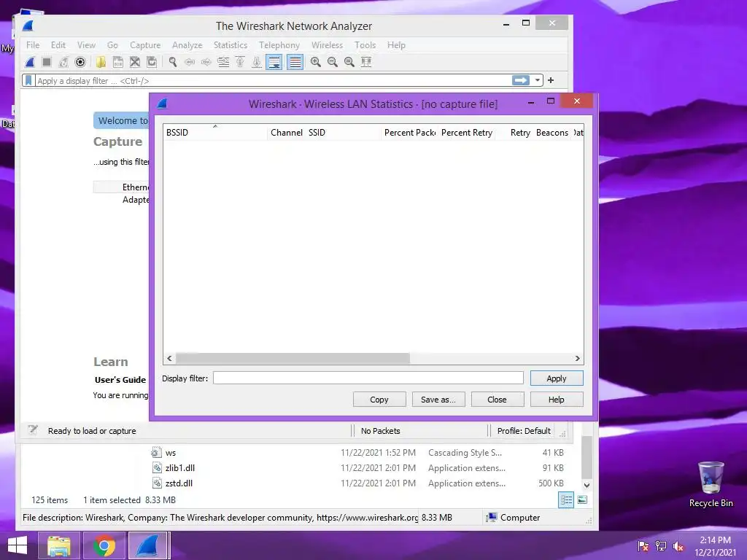Click the Apply button in WLAN Statistics
This screenshot has width=747, height=560.
(x=557, y=378)
